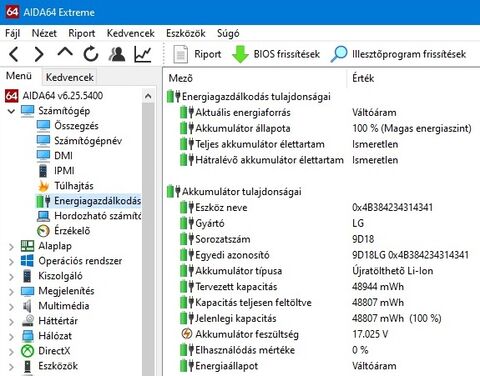Click the Túlhajtás flame icon

[43, 186]
